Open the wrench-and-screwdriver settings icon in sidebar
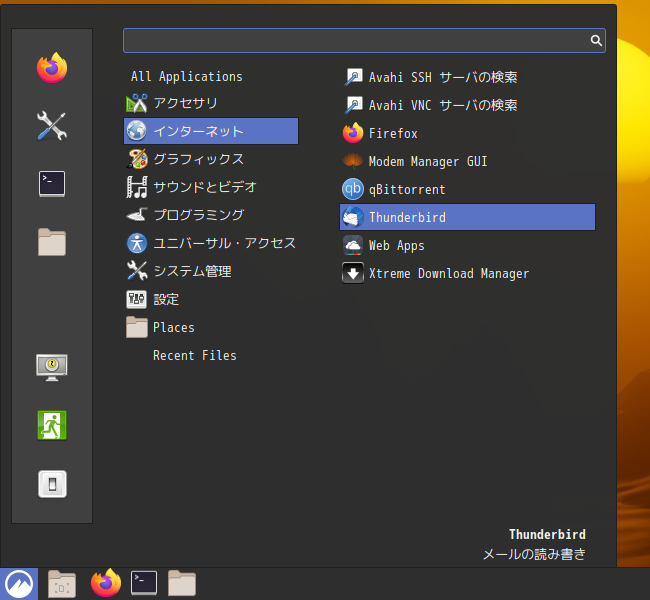650x600 pixels. click(x=52, y=126)
